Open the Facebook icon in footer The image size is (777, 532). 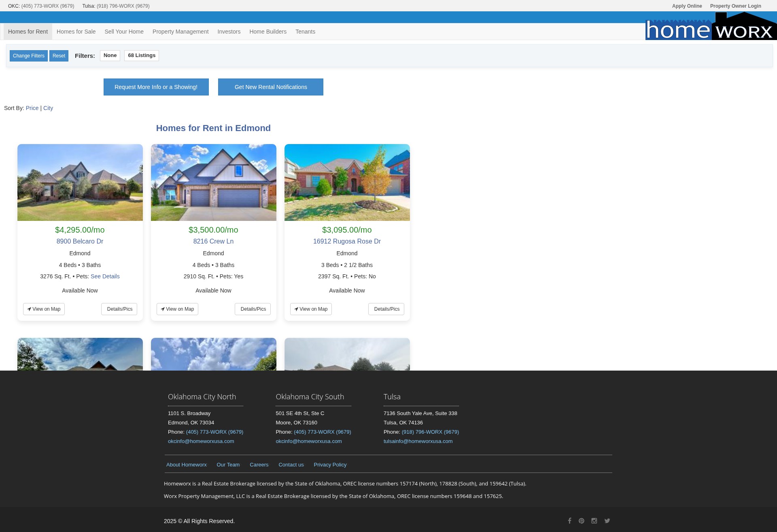click(x=569, y=521)
